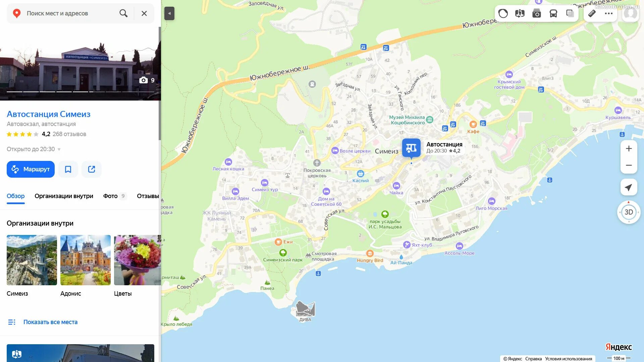Select the ruler distance tool

592,13
